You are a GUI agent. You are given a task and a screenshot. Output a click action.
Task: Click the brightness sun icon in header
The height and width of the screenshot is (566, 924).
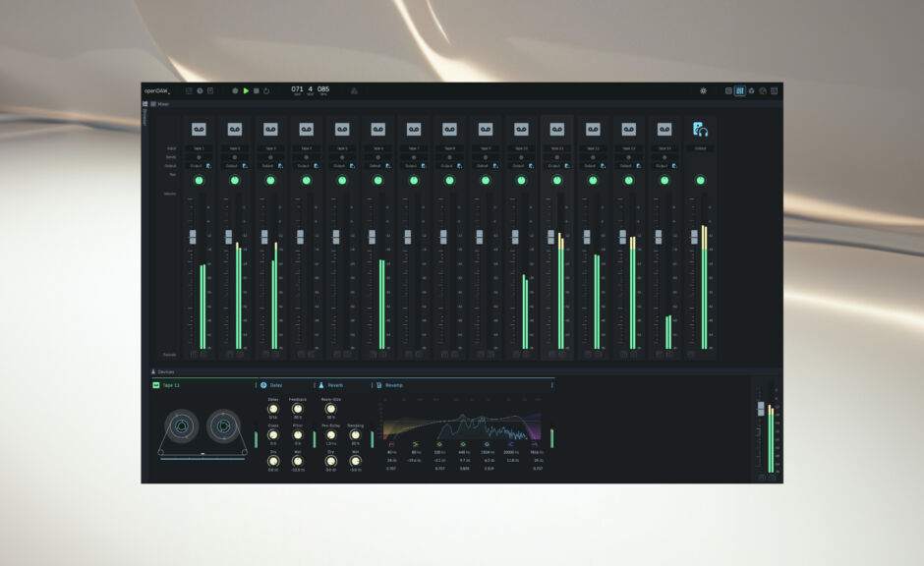tap(703, 90)
